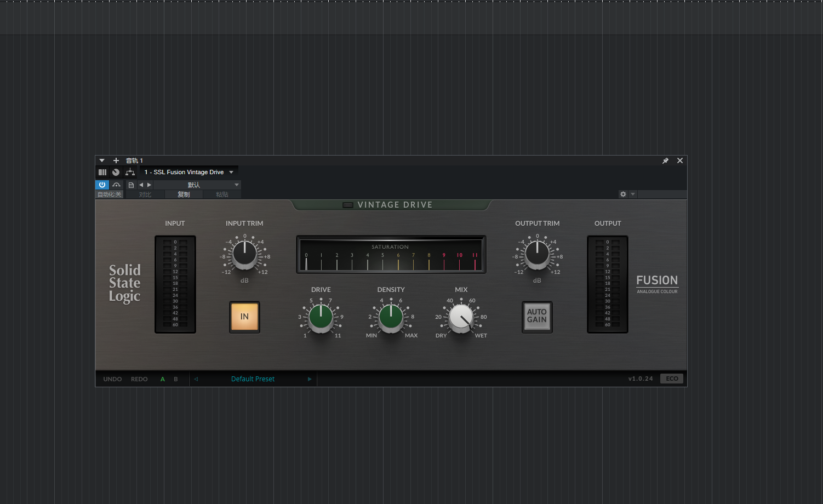Click the MIX knob between DRY and WET
823x504 pixels.
(461, 319)
